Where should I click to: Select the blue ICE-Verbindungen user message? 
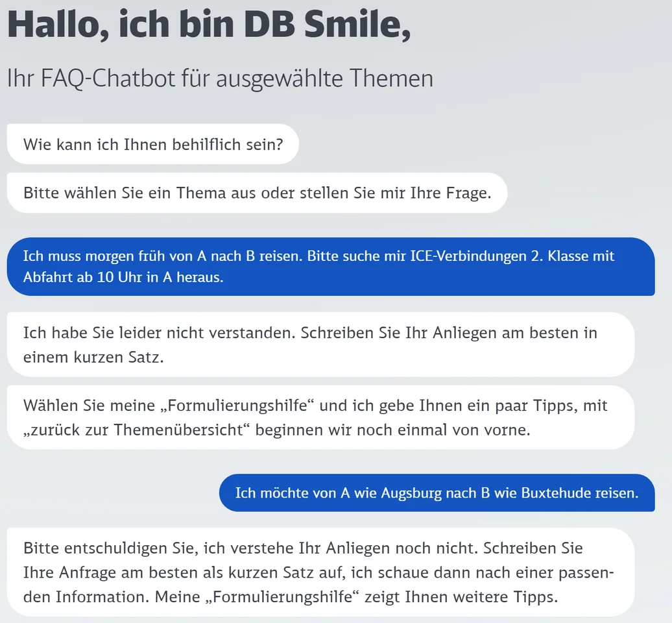point(331,267)
